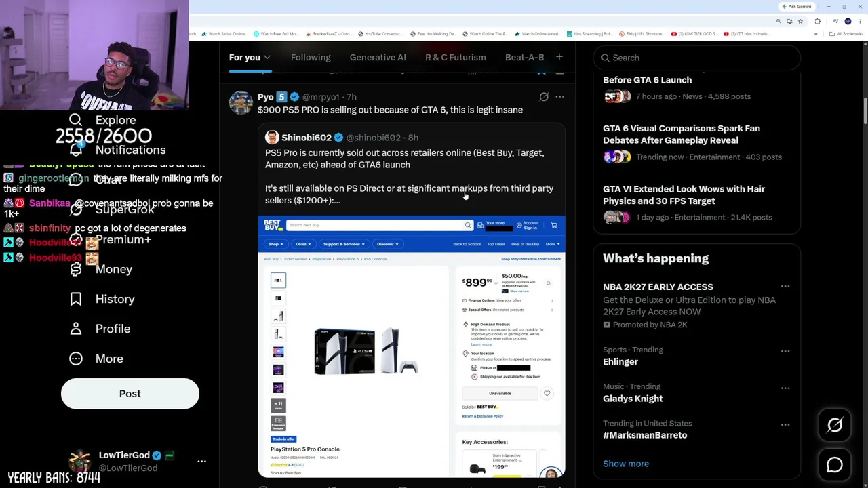Open LowTierGod account avatar

pos(80,461)
